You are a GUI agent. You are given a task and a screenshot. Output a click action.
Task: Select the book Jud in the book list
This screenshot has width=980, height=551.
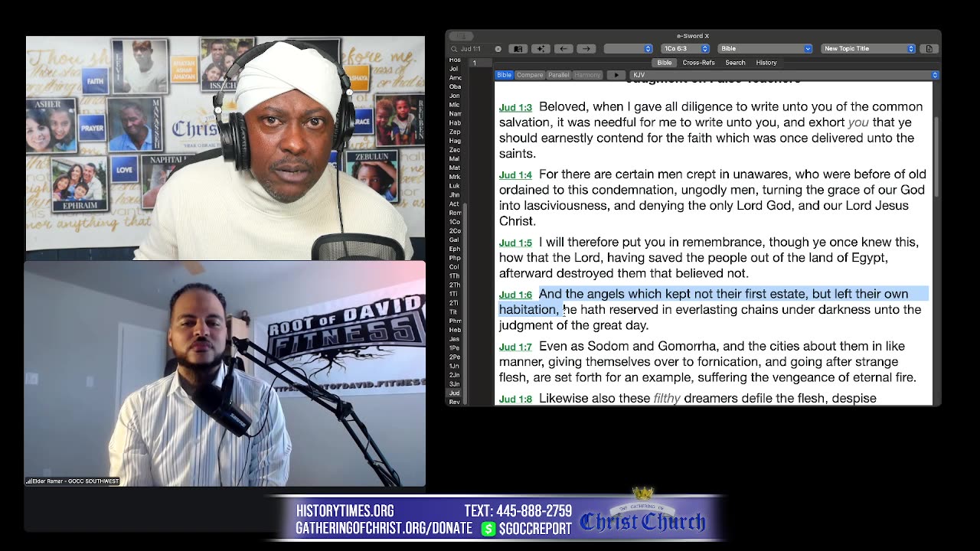tap(455, 393)
